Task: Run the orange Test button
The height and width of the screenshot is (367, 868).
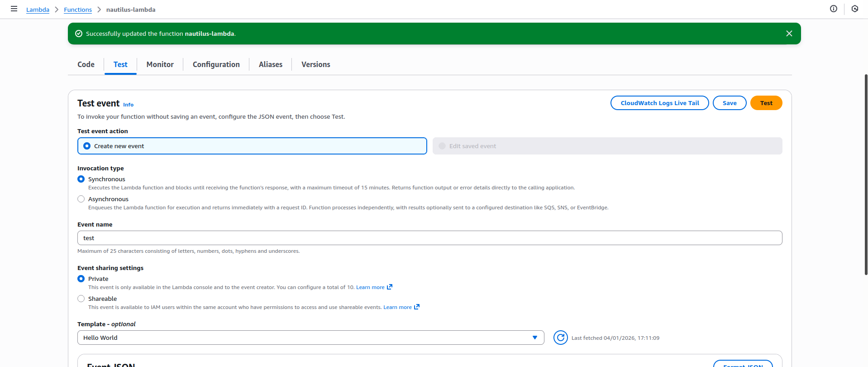Action: (766, 103)
